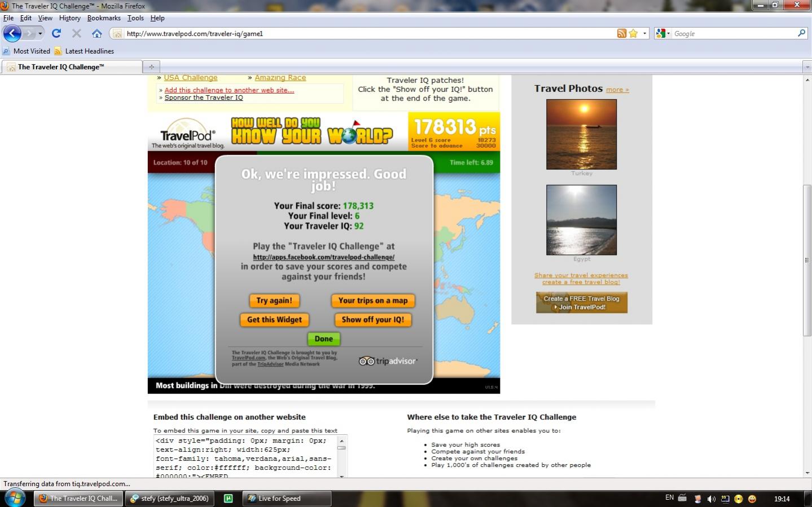Click Your trips on a map button
Image resolution: width=812 pixels, height=507 pixels.
pyautogui.click(x=373, y=301)
